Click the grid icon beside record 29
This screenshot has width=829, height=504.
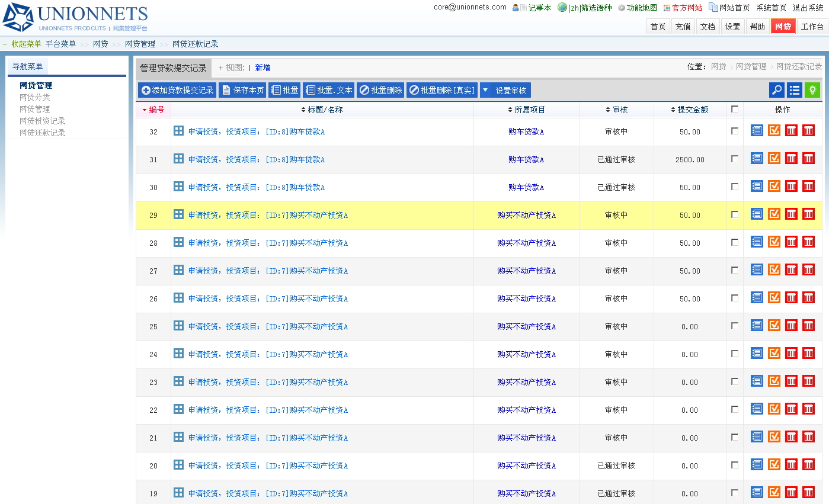coord(178,214)
